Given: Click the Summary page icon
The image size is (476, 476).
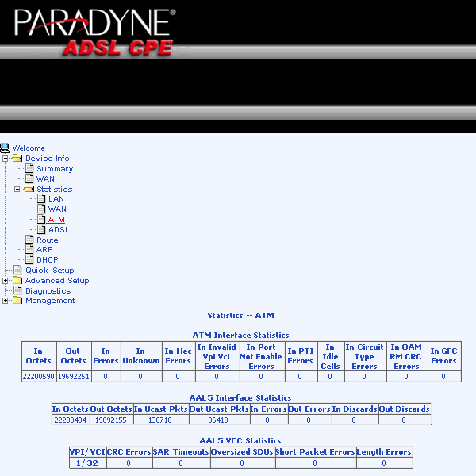Looking at the screenshot, I should pos(29,168).
